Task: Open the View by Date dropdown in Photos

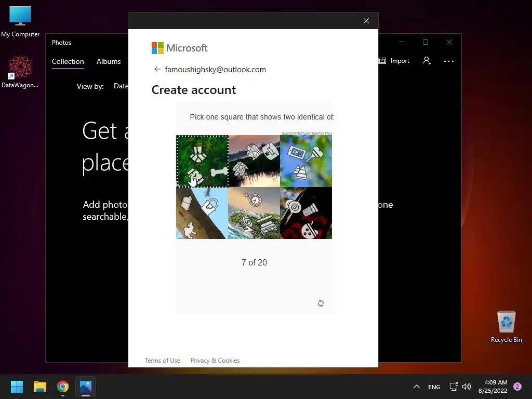Action: 121,86
